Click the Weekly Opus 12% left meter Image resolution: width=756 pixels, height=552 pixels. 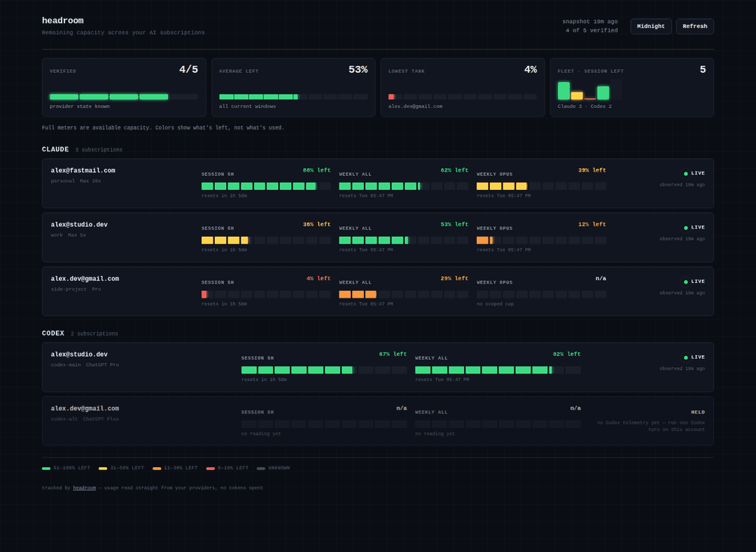[x=541, y=240]
